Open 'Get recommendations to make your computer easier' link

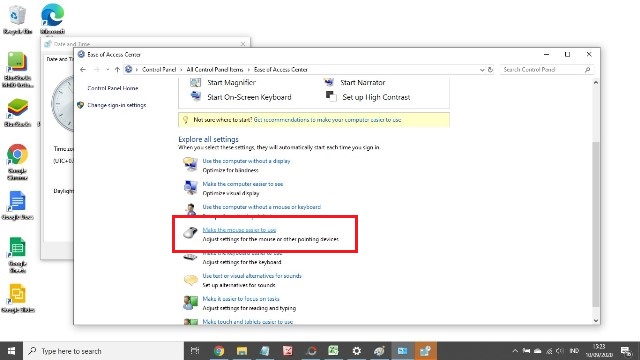coord(327,120)
